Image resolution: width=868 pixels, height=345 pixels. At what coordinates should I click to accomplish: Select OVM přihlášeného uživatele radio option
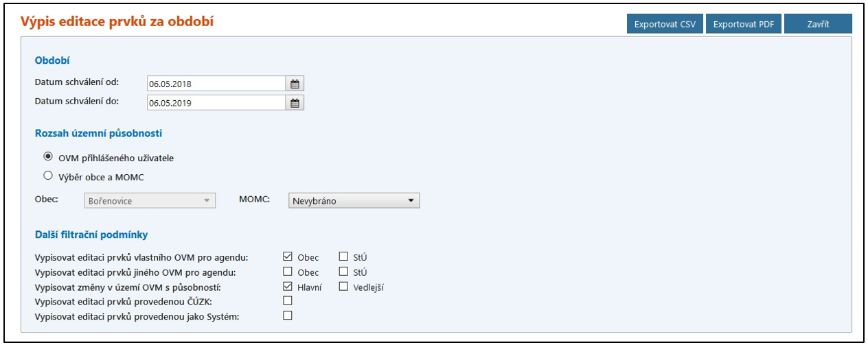tap(48, 157)
